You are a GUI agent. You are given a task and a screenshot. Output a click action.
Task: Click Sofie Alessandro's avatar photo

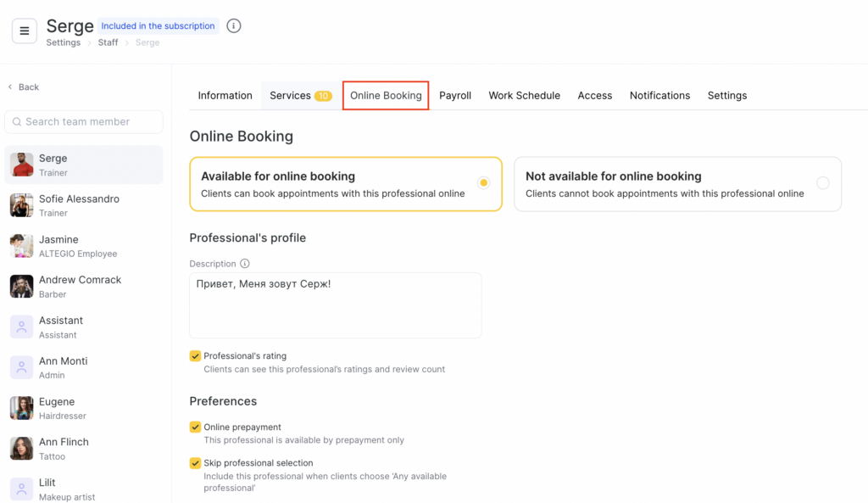(x=21, y=205)
